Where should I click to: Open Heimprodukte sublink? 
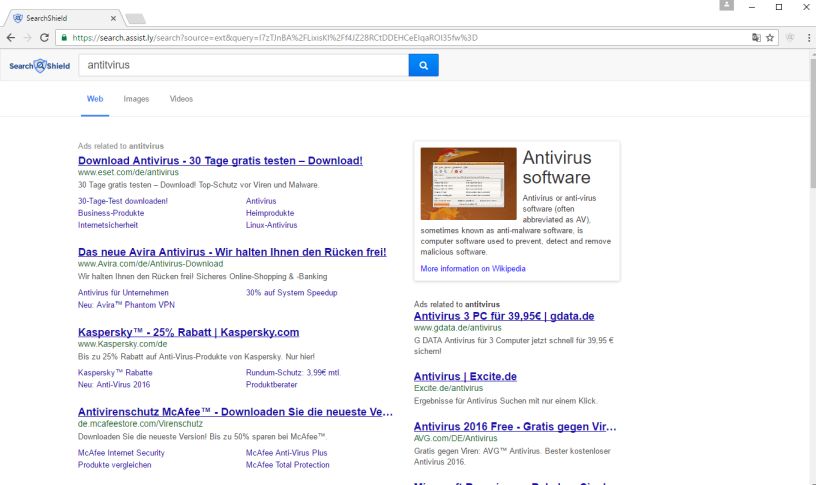270,213
